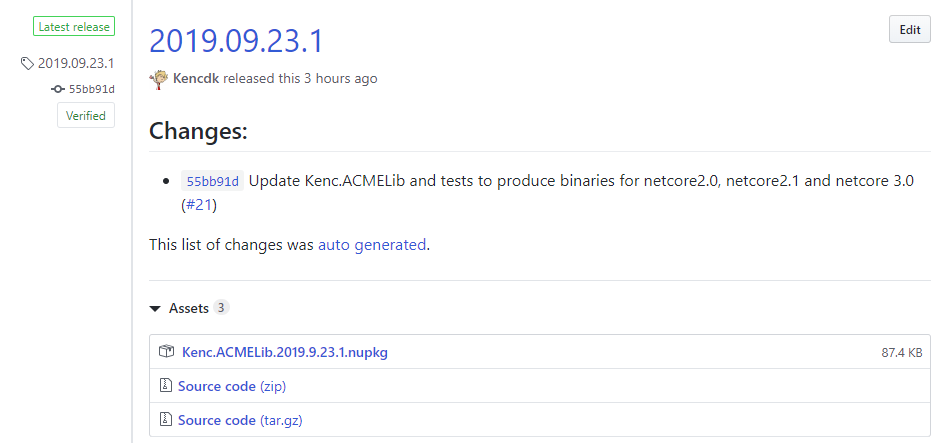The height and width of the screenshot is (443, 937).
Task: Open the 2019.09.23.1 tag link in sidebar
Action: [x=76, y=63]
